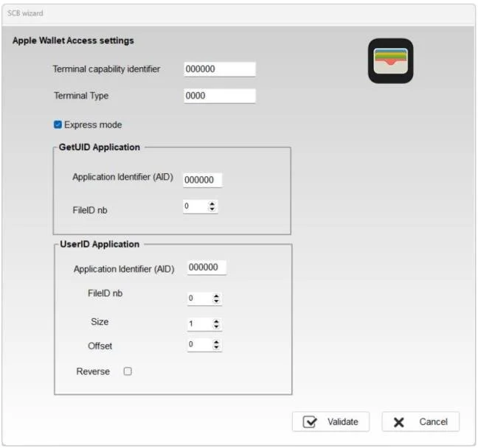Edit the UserID Application Identifier (AID) field

click(207, 267)
